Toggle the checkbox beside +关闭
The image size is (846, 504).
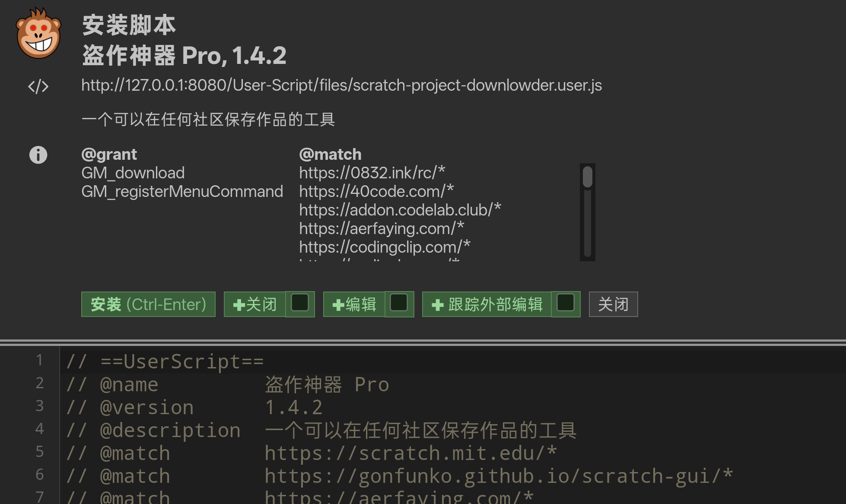pyautogui.click(x=300, y=303)
